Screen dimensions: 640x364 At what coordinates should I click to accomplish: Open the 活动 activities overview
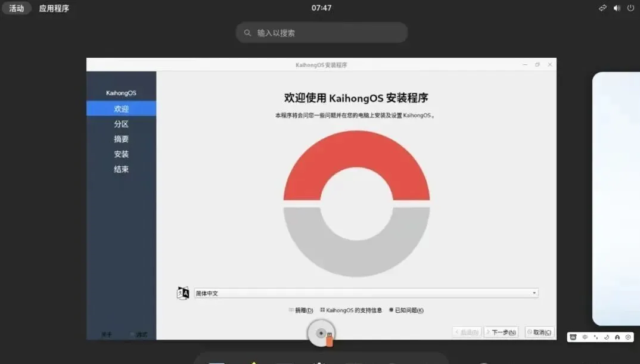click(x=16, y=8)
